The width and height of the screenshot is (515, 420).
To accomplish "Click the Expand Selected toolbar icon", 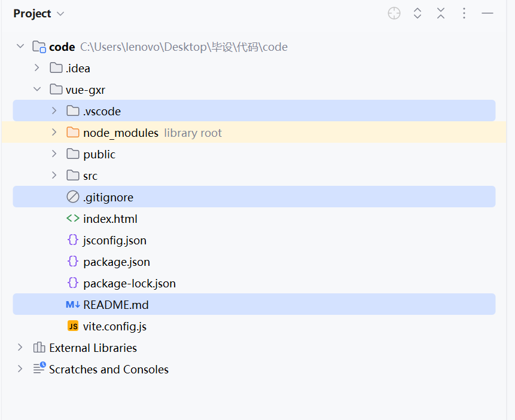I will click(418, 13).
